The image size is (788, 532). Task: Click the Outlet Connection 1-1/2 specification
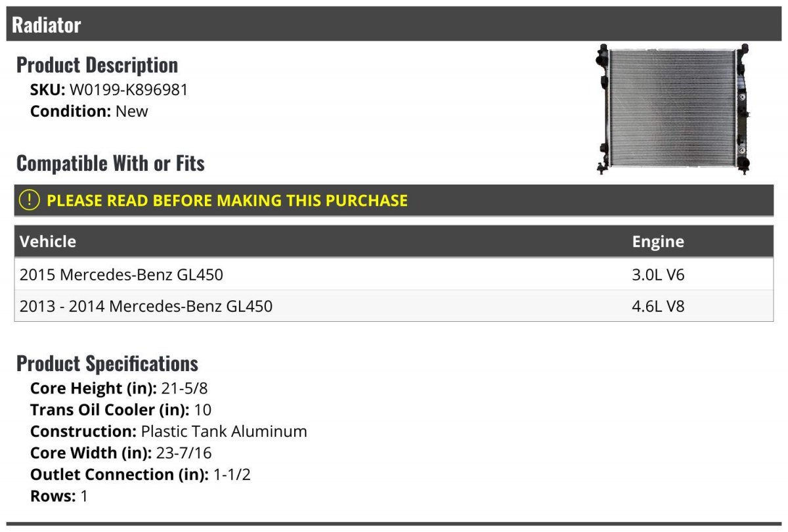point(141,474)
